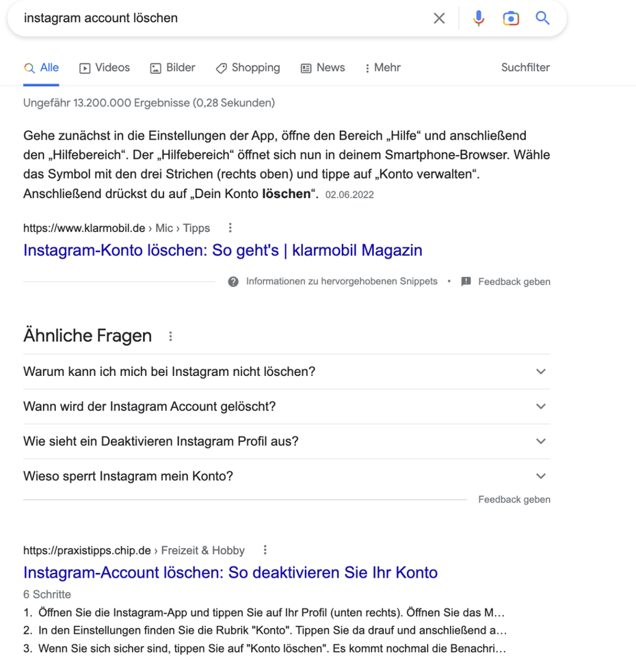
Task: Switch to the Videos tab
Action: pyautogui.click(x=105, y=68)
